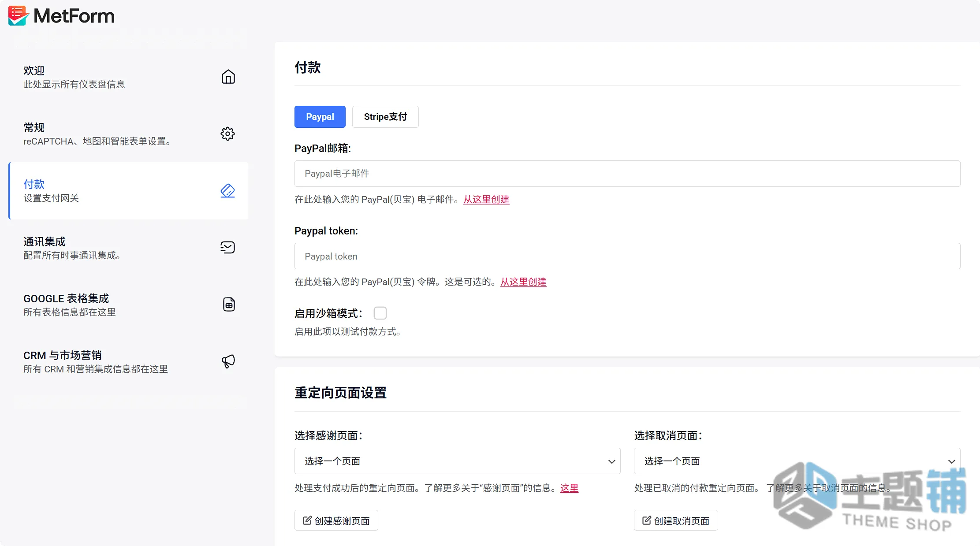980x546 pixels.
Task: Click the sheet icon beside GOOGLE 表格集成
Action: [x=229, y=304]
